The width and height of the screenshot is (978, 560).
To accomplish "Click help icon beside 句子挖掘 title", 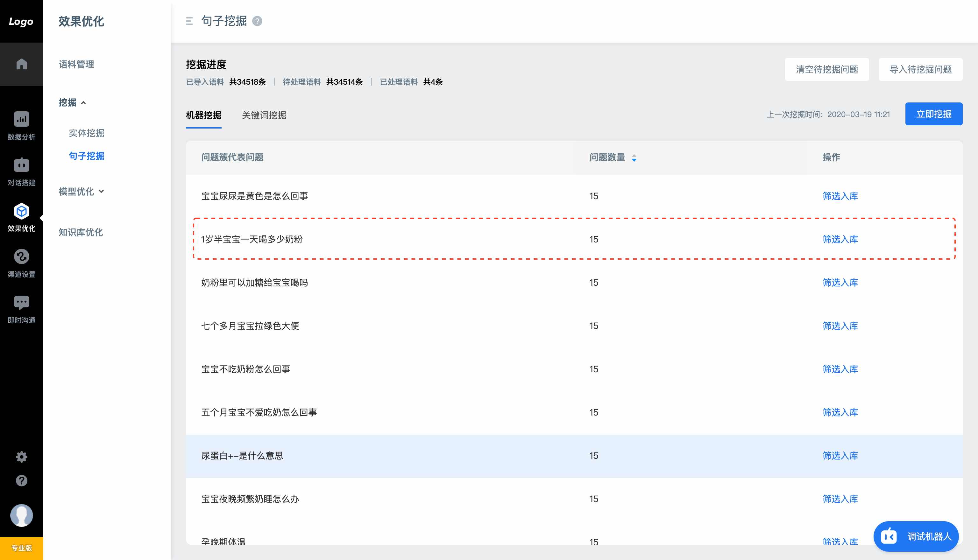I will (257, 21).
